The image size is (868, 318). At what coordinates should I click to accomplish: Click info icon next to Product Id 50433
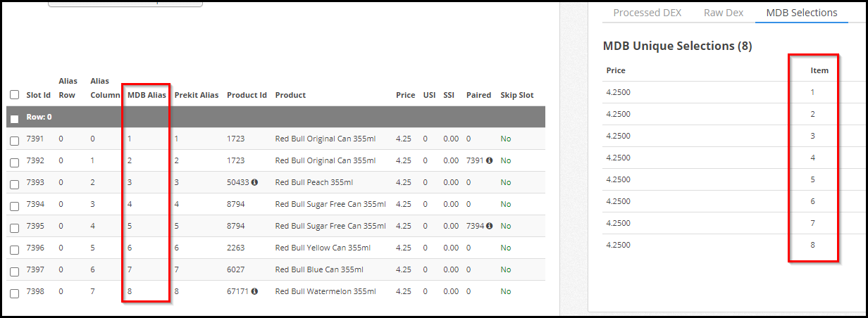tap(254, 182)
